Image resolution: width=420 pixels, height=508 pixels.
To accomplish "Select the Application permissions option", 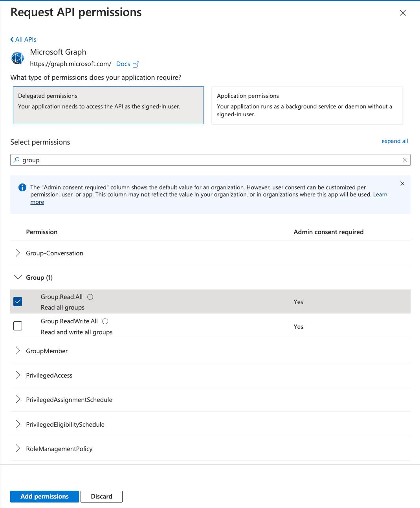I will (307, 105).
